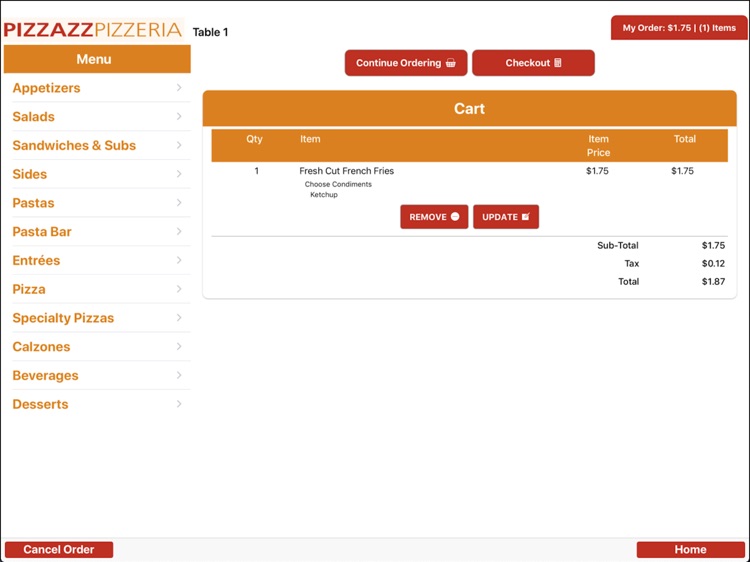
Task: Expand the Entrées chevron
Action: (x=179, y=260)
